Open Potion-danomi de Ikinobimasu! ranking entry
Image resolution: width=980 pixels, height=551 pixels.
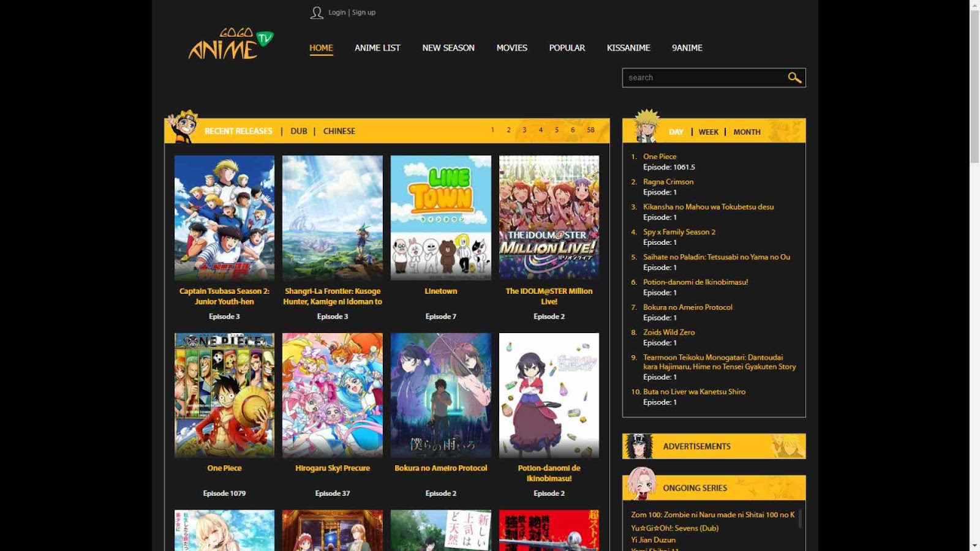(695, 282)
